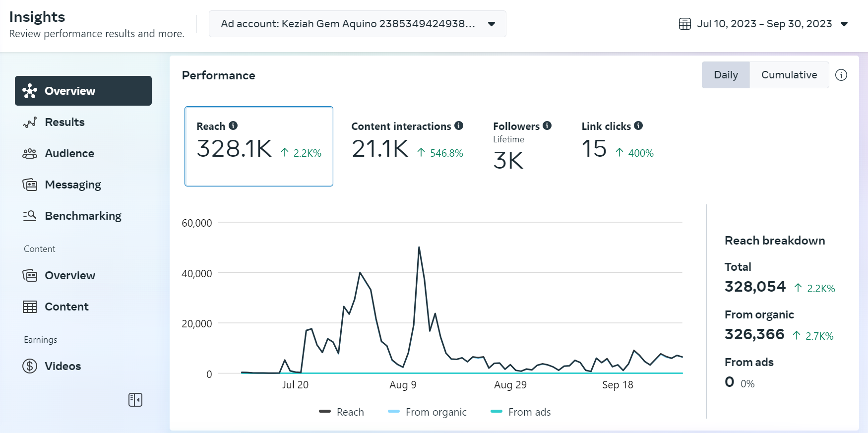
Task: Select the Followers Lifetime metric
Action: pos(522,146)
